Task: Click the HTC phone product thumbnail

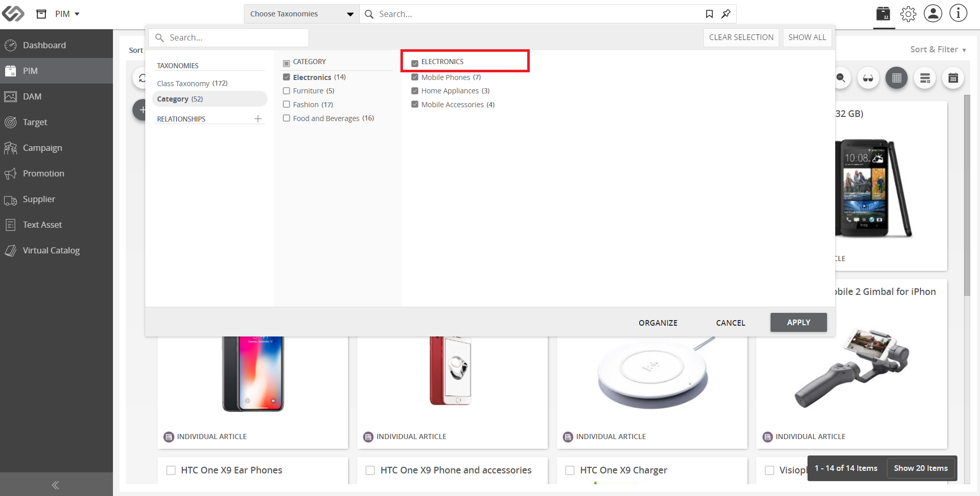Action: point(873,188)
